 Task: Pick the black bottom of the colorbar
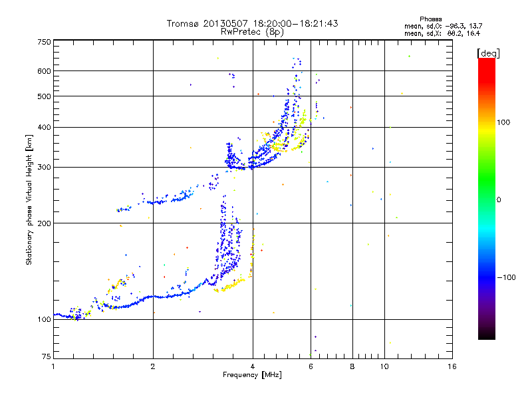pos(487,334)
